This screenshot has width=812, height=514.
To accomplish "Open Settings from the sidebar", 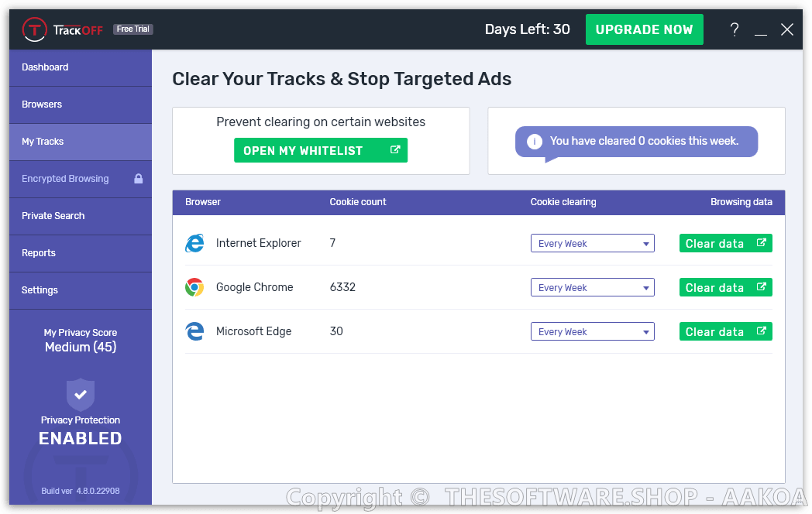I will point(81,290).
